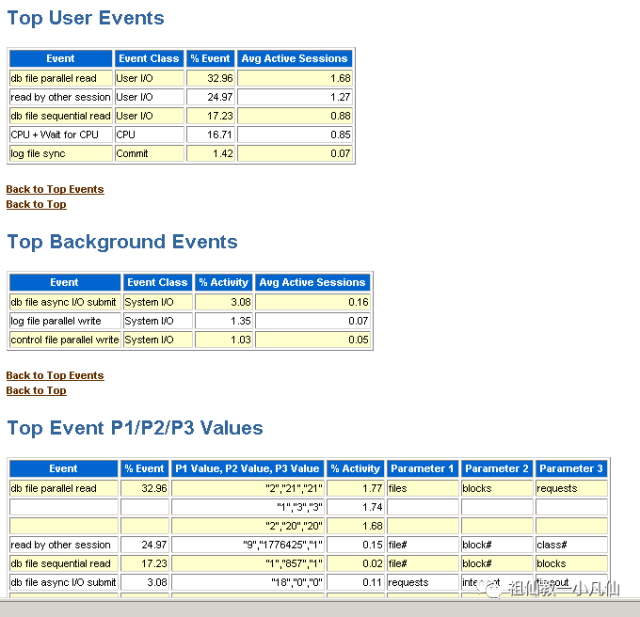This screenshot has height=617, width=640.
Task: Select the files Parameter 1 cell
Action: click(x=423, y=488)
